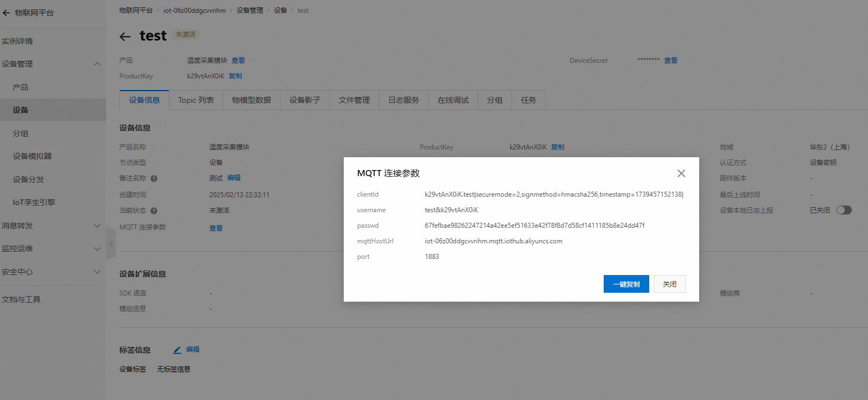The height and width of the screenshot is (400, 868).
Task: Click back arrow beside 物联网平台 in sidebar
Action: pyautogui.click(x=7, y=12)
